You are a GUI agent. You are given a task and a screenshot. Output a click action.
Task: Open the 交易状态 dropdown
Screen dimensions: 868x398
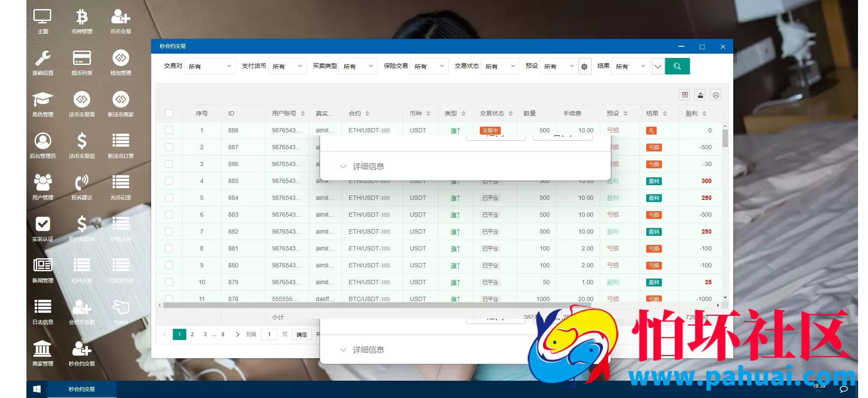point(500,66)
